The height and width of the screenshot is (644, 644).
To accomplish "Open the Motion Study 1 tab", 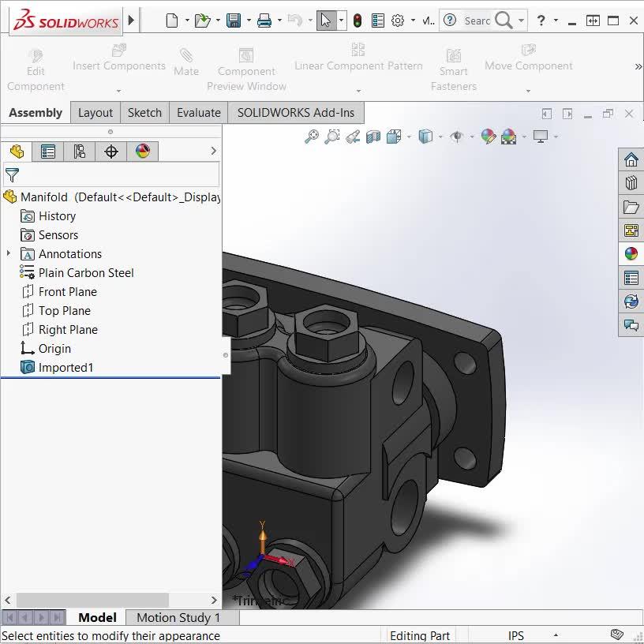I will (181, 617).
